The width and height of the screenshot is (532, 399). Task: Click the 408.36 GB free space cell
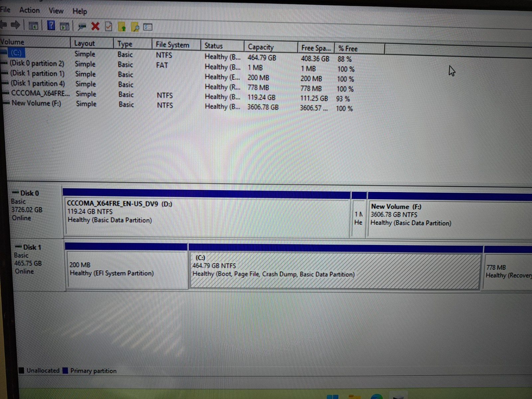pyautogui.click(x=315, y=59)
